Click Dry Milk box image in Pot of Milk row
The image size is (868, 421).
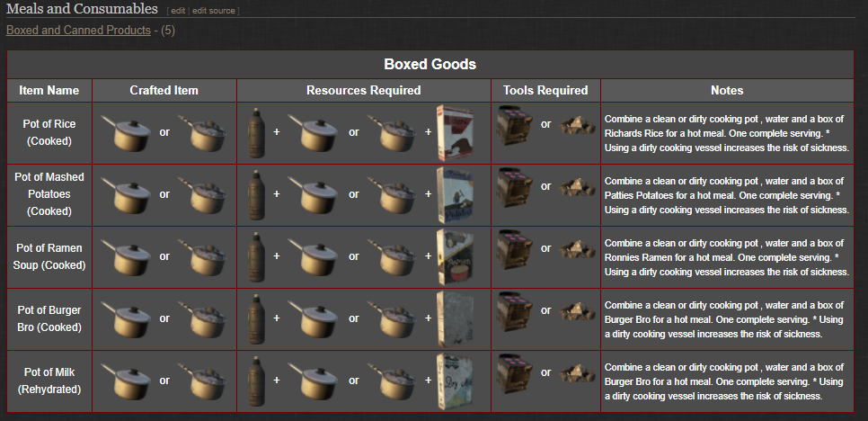pyautogui.click(x=455, y=381)
